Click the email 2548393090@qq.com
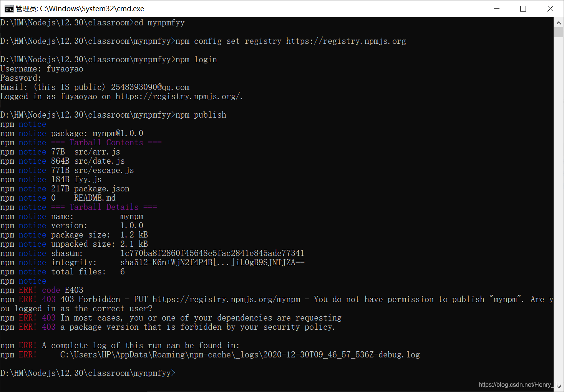 (150, 87)
